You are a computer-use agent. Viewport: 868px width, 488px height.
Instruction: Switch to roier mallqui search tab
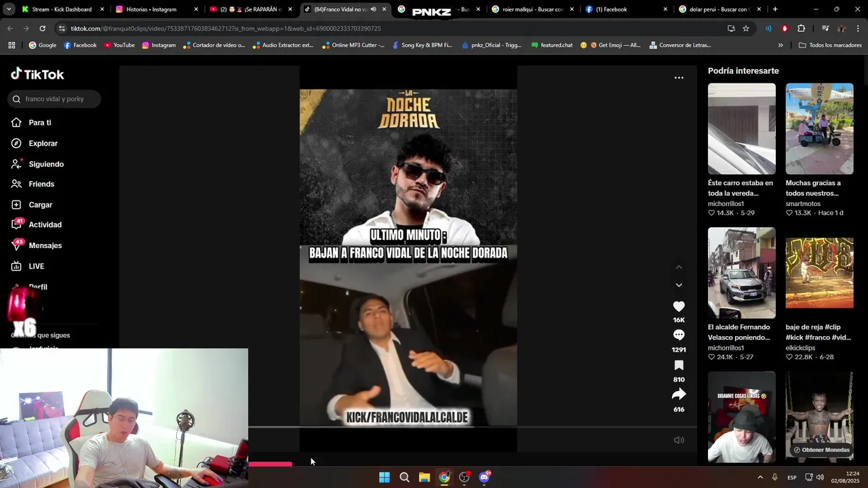pos(531,9)
